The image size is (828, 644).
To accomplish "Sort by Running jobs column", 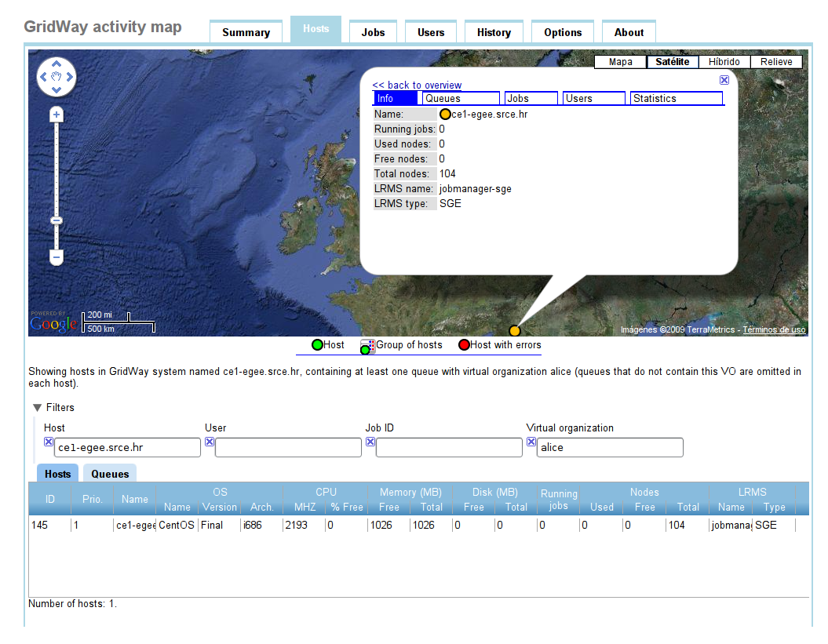I will point(559,500).
